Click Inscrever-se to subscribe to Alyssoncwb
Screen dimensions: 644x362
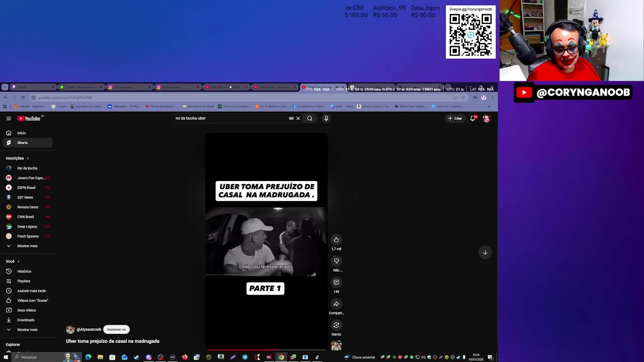tap(116, 330)
